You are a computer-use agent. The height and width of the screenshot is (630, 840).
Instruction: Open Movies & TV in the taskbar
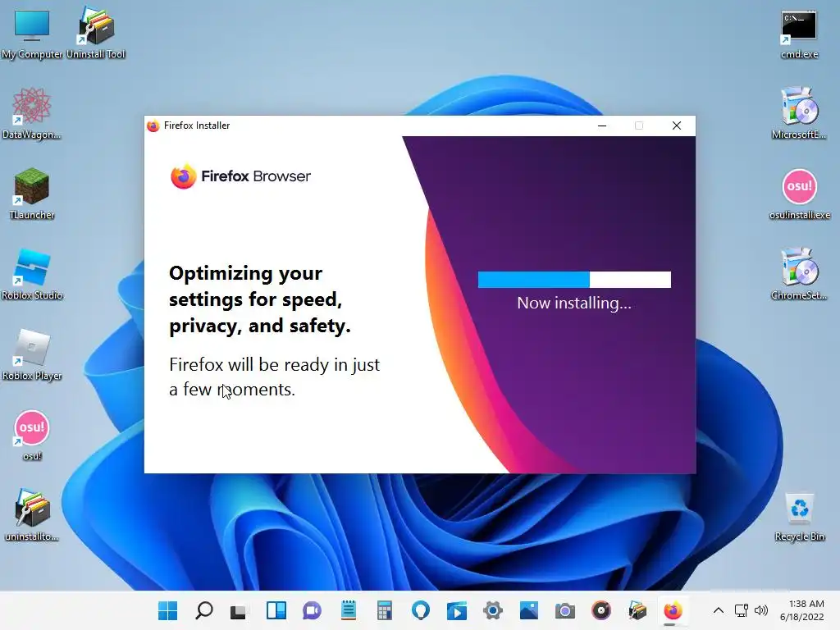tap(457, 610)
